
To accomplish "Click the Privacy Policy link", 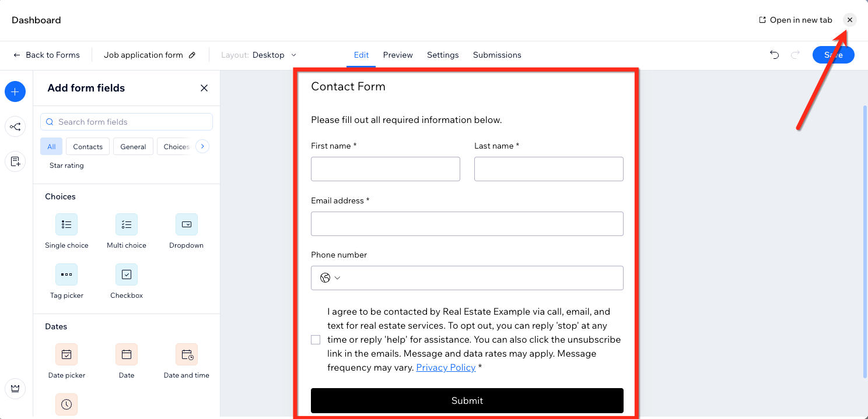I will point(446,368).
